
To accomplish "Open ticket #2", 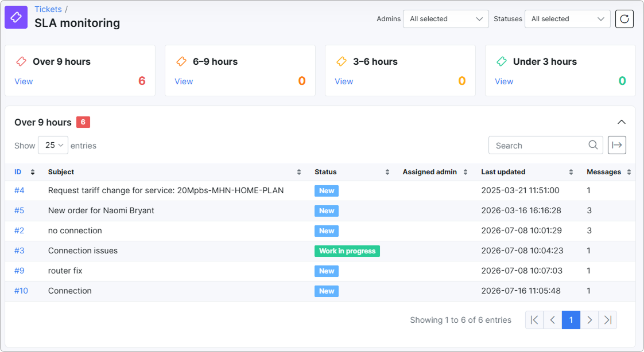I will [x=20, y=230].
